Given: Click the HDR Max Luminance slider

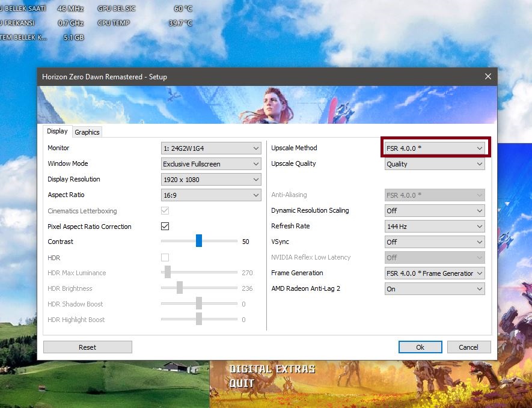Looking at the screenshot, I should (x=199, y=272).
